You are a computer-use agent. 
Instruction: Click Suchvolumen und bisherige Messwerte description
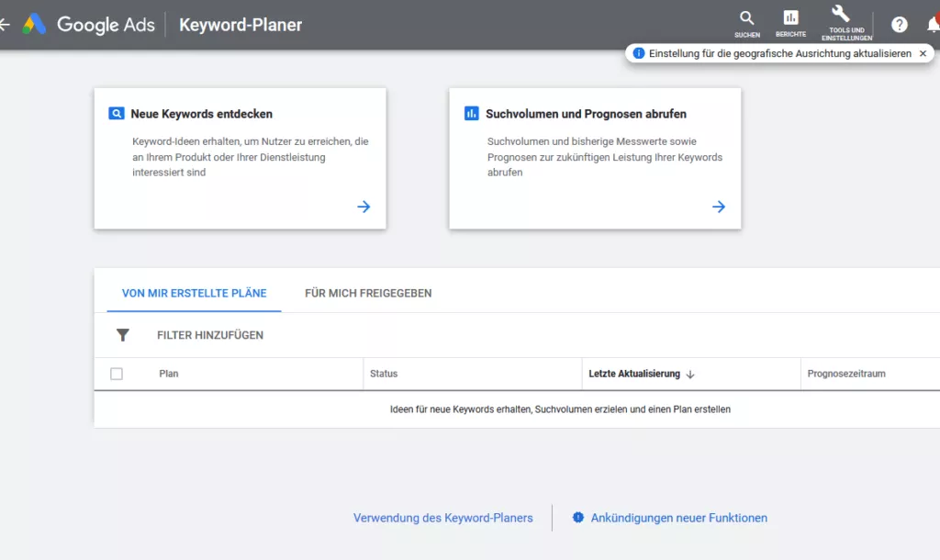(605, 157)
